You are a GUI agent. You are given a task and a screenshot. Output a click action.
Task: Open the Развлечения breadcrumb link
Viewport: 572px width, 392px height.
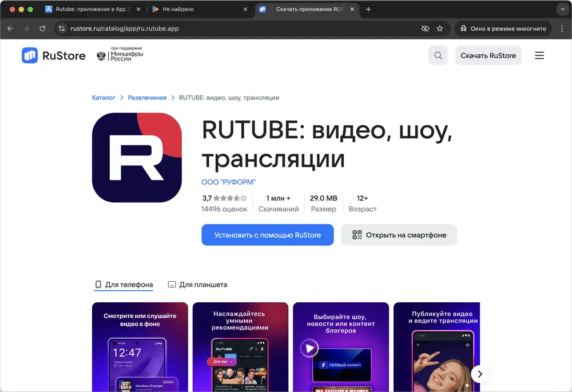[x=147, y=98]
